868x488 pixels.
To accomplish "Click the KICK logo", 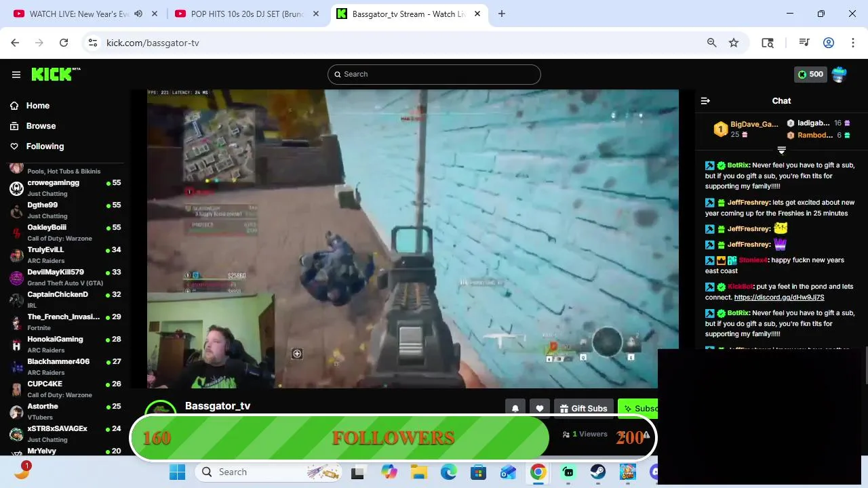I will pos(56,74).
